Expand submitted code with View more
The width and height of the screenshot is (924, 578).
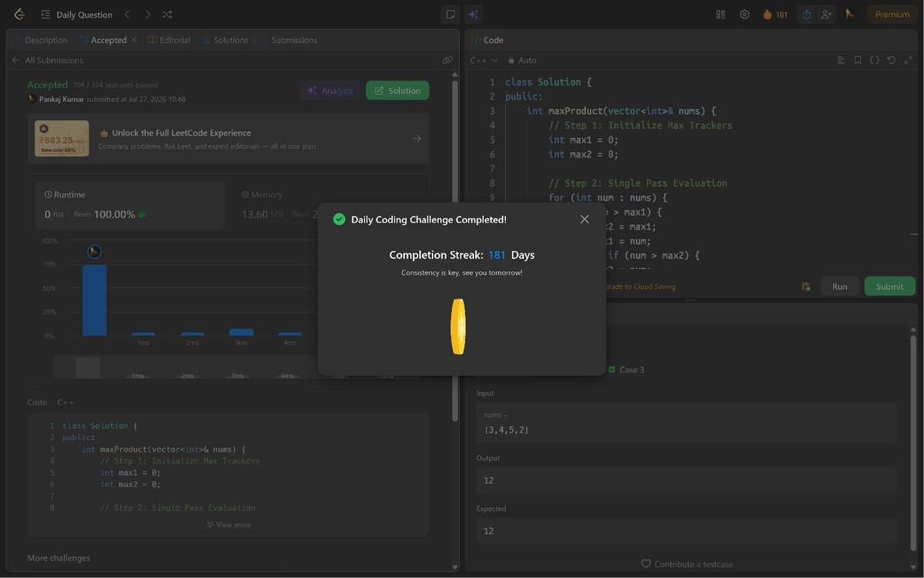point(229,525)
